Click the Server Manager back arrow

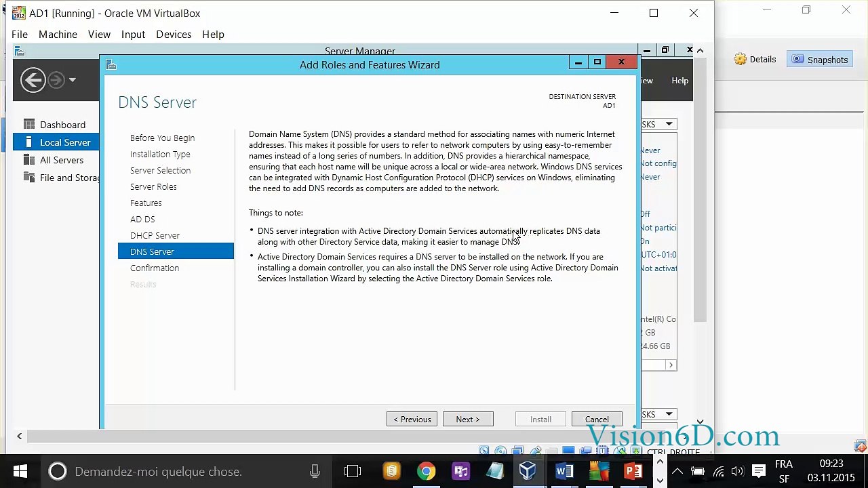tap(33, 80)
